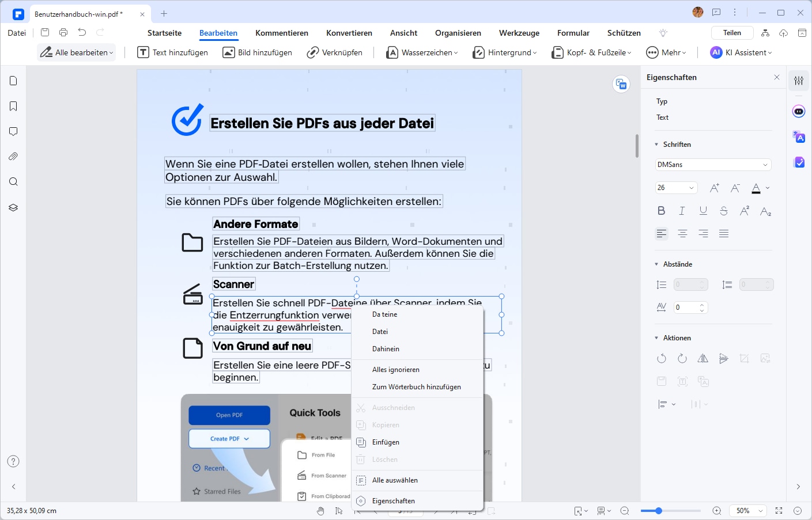This screenshot has width=812, height=520.
Task: Collapse the Aktionen section
Action: (x=656, y=338)
